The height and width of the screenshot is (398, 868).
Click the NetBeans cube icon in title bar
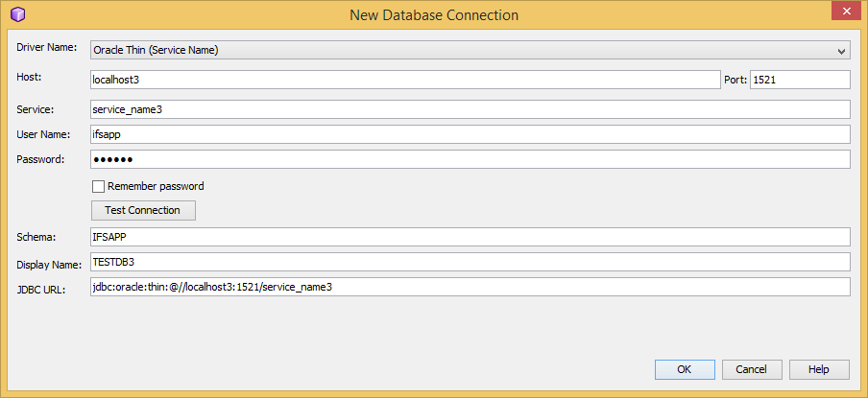click(x=17, y=14)
